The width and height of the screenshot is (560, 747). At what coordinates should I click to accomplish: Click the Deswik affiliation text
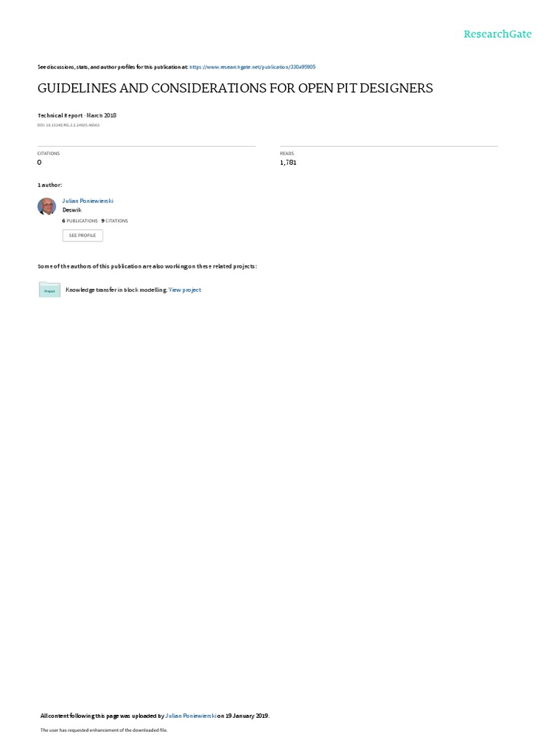[x=72, y=210]
